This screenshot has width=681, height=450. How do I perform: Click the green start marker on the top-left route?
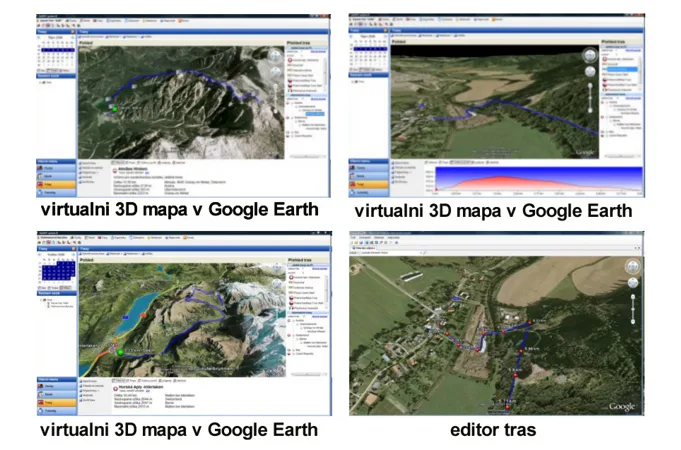tap(115, 106)
